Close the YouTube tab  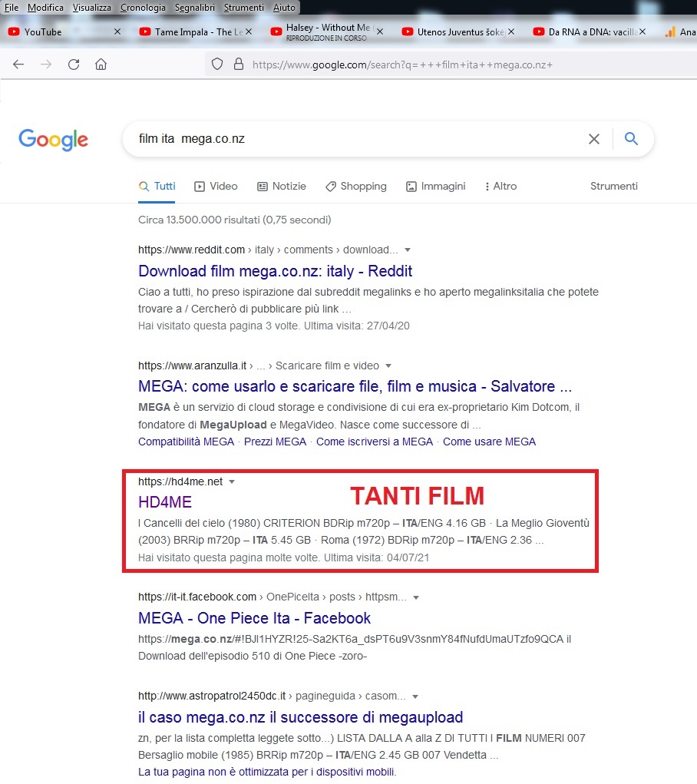click(117, 31)
